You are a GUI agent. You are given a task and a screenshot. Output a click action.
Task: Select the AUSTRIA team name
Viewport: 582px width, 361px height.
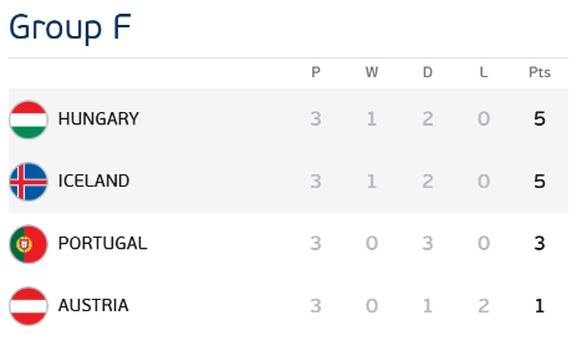click(94, 305)
